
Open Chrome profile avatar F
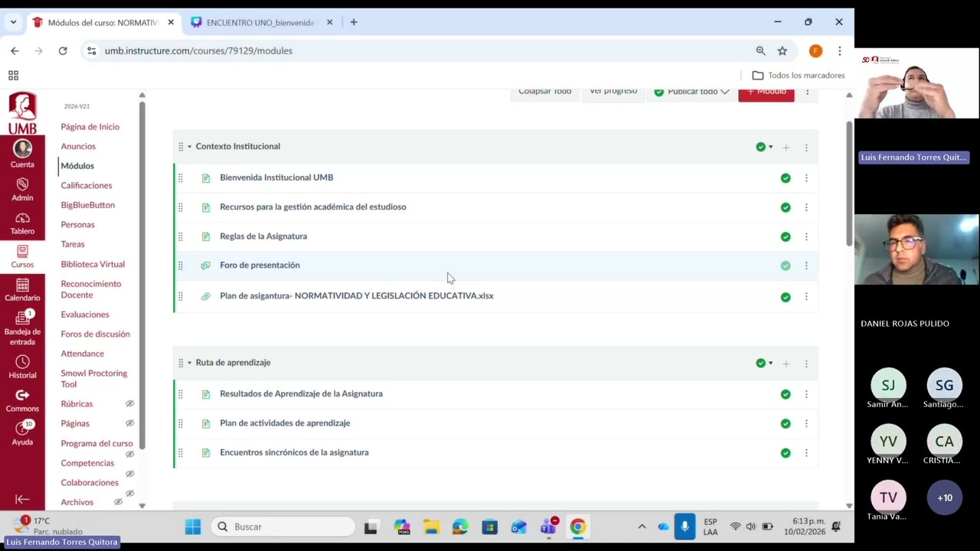[x=815, y=51]
